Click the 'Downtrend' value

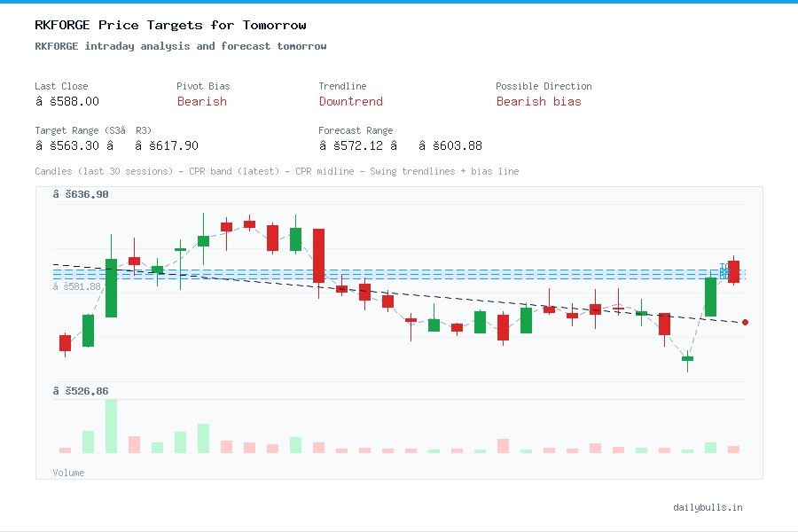click(350, 101)
